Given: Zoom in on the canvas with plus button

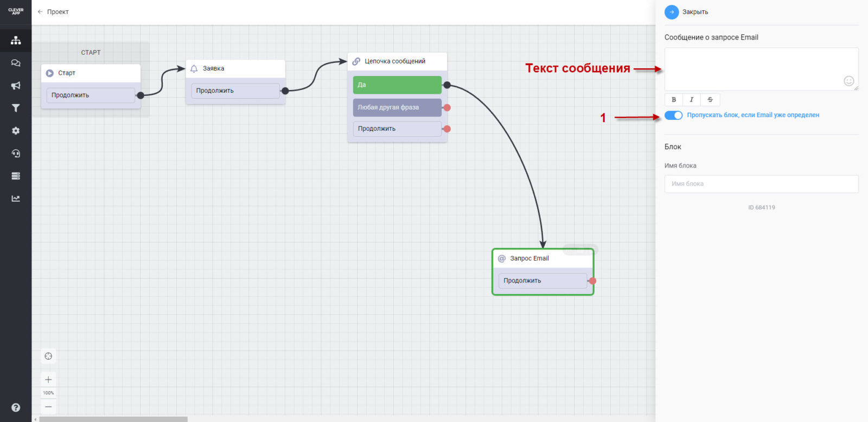Looking at the screenshot, I should tap(48, 380).
